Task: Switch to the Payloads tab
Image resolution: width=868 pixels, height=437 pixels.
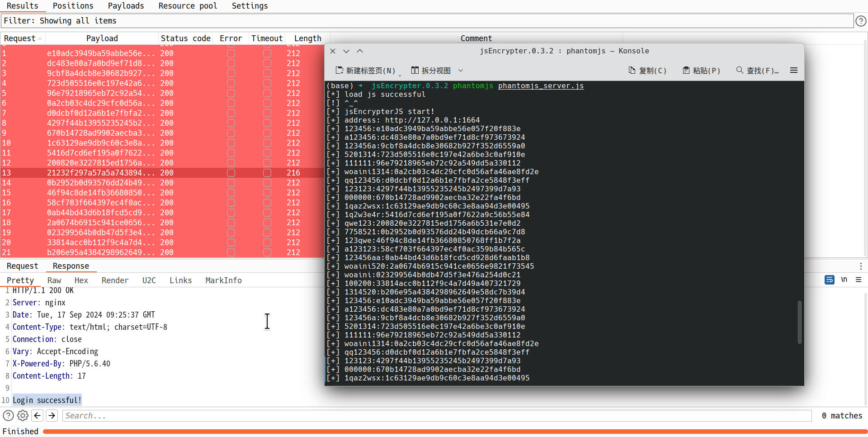Action: click(126, 6)
